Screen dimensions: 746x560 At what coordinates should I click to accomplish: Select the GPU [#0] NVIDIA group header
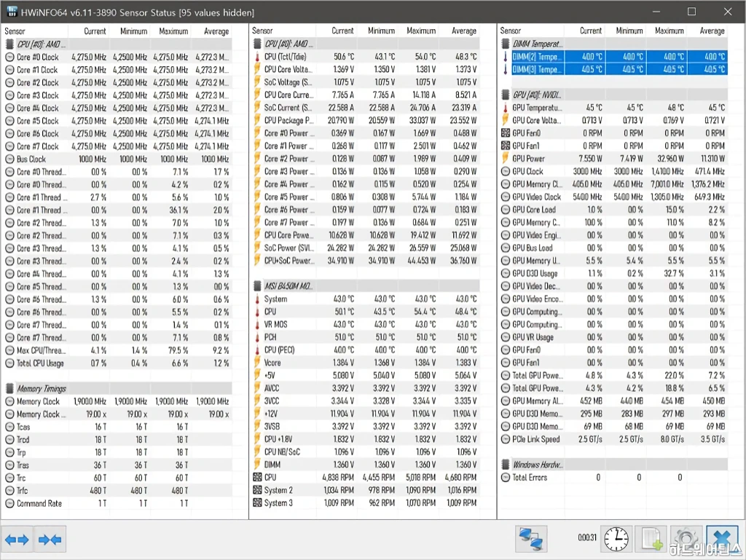click(x=538, y=95)
